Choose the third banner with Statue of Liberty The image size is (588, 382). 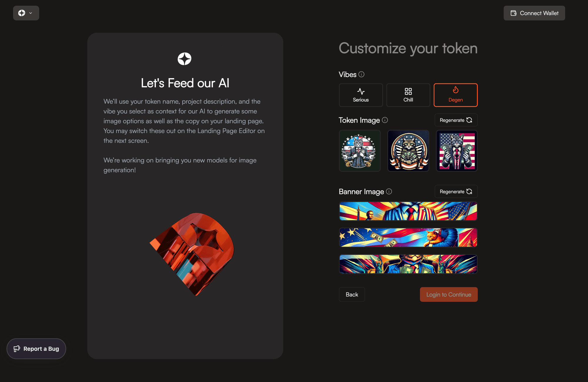(408, 264)
